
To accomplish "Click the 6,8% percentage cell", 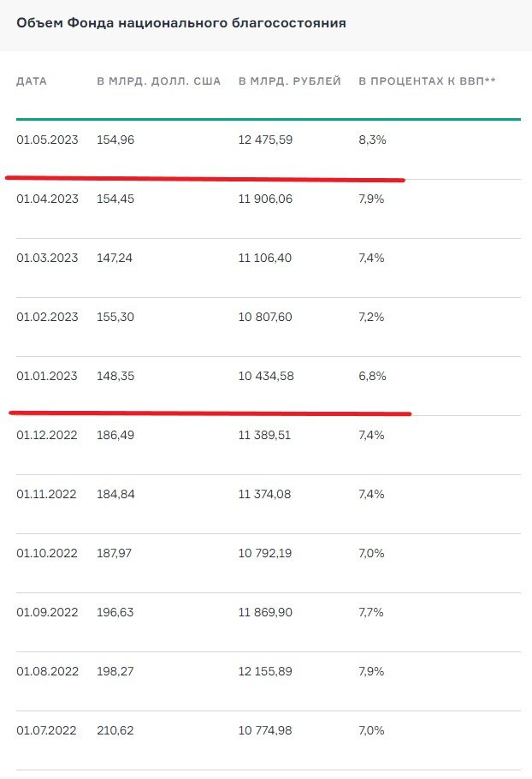I will (372, 376).
